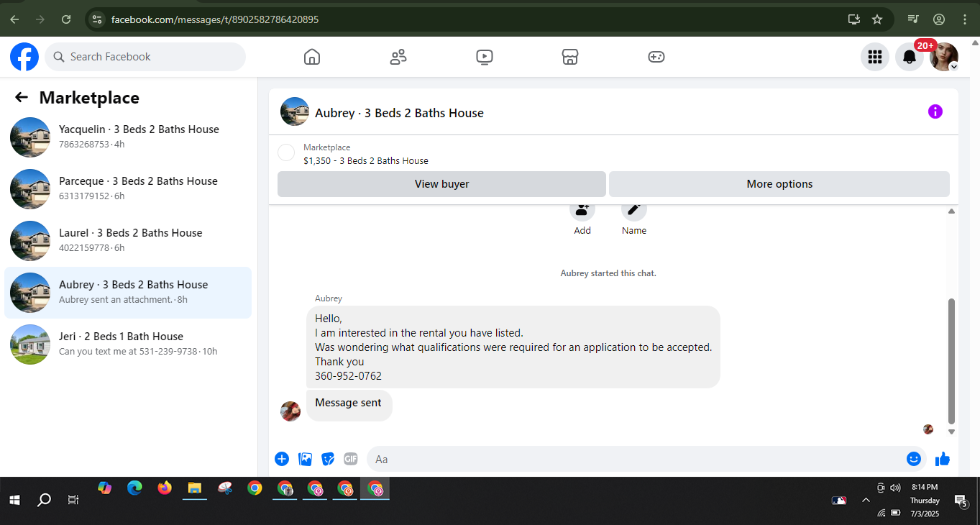Open the Video (Watch) icon

pyautogui.click(x=485, y=57)
